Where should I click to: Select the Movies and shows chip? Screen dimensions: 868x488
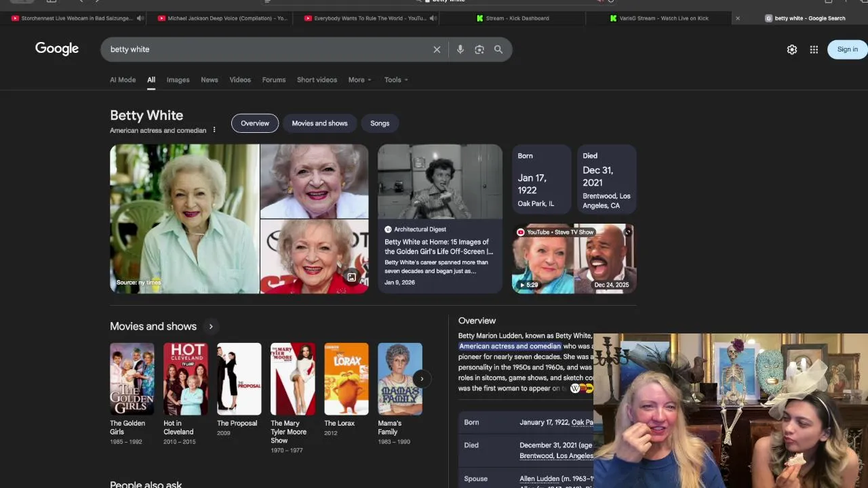pos(319,123)
